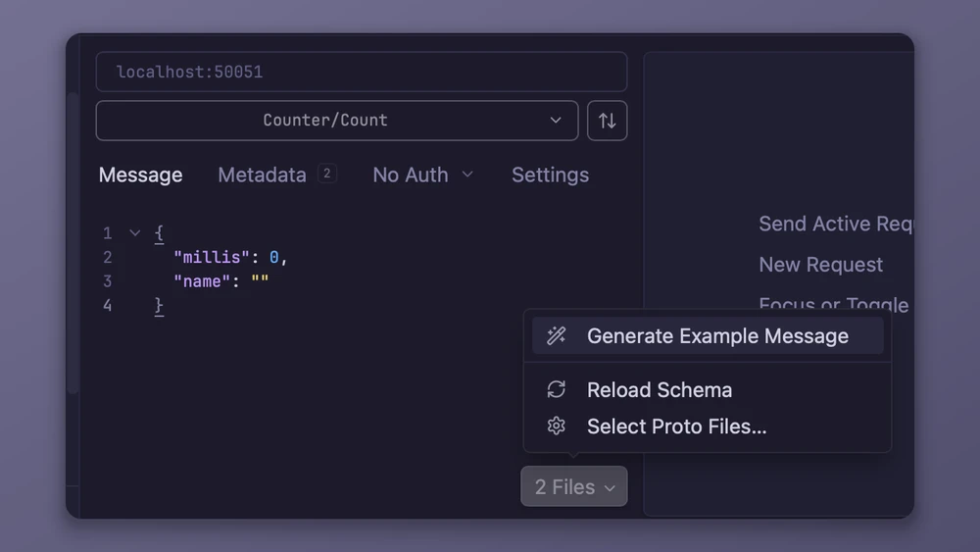
Task: Click the Metadata count badge showing 2
Action: coord(327,174)
